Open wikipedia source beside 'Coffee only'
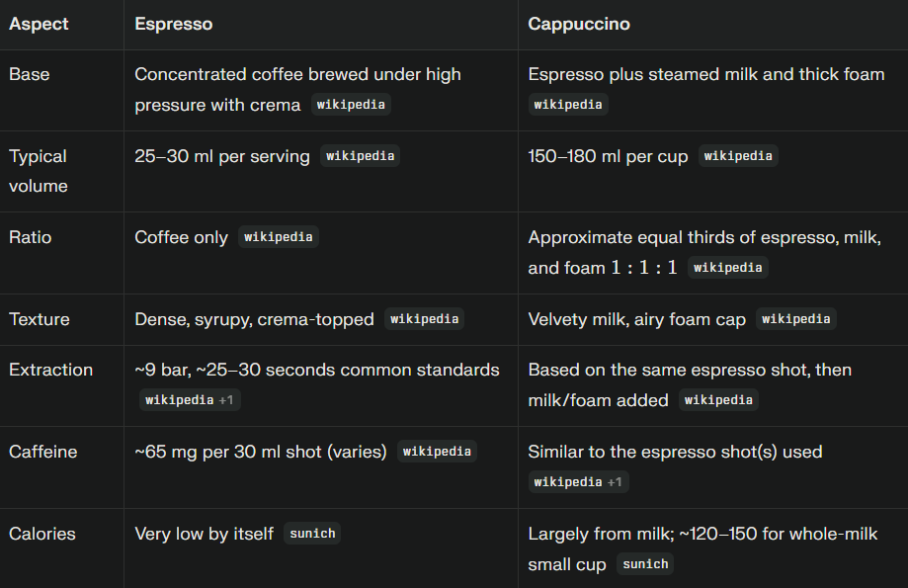Screen dimensions: 908x588 tap(278, 237)
